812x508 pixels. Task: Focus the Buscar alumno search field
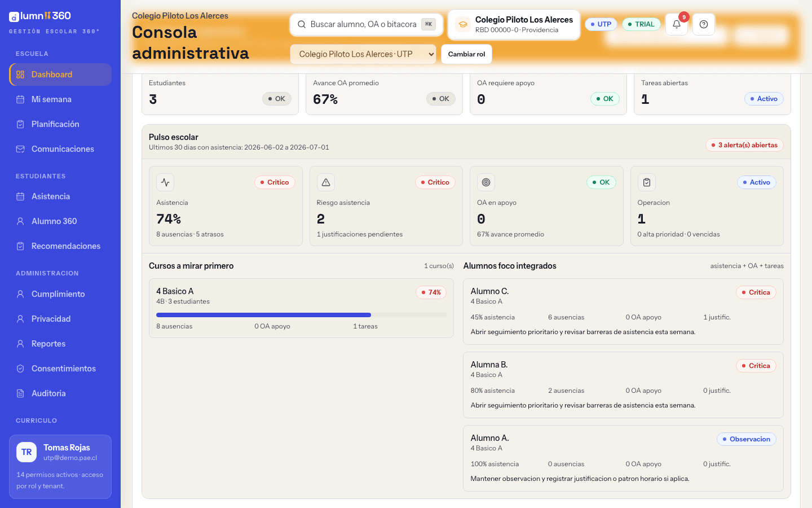[x=367, y=24]
